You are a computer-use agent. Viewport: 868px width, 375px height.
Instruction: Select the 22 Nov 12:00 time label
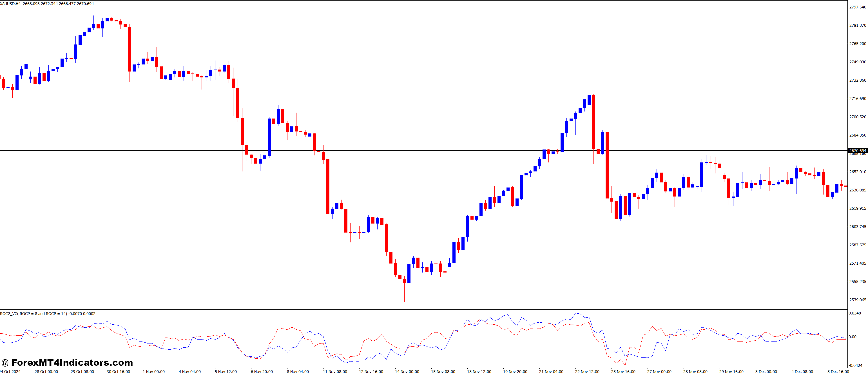[587, 372]
